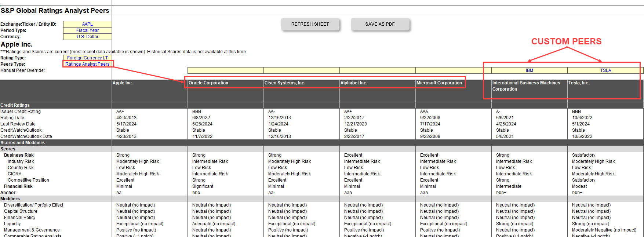Select the TSLA manual peer override cell
Viewport: 644px width, 237px height.
605,70
